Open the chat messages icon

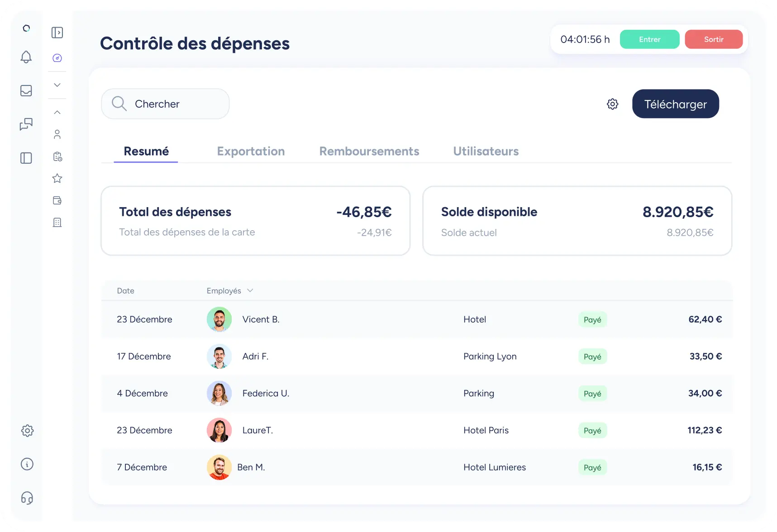pyautogui.click(x=26, y=124)
